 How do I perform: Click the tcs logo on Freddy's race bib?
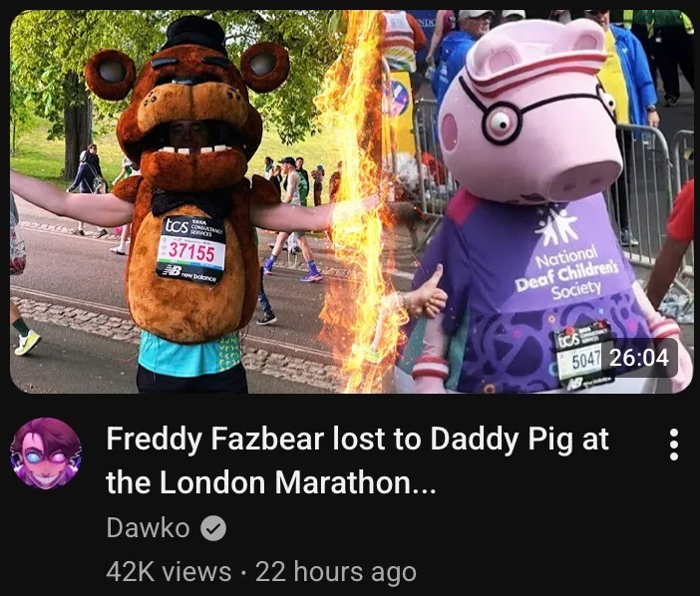tap(176, 226)
